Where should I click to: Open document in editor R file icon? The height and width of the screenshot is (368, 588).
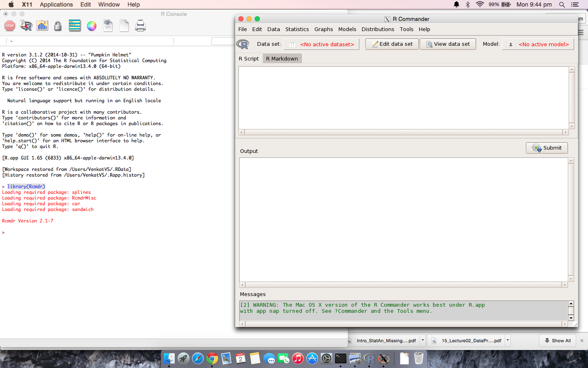tap(108, 26)
